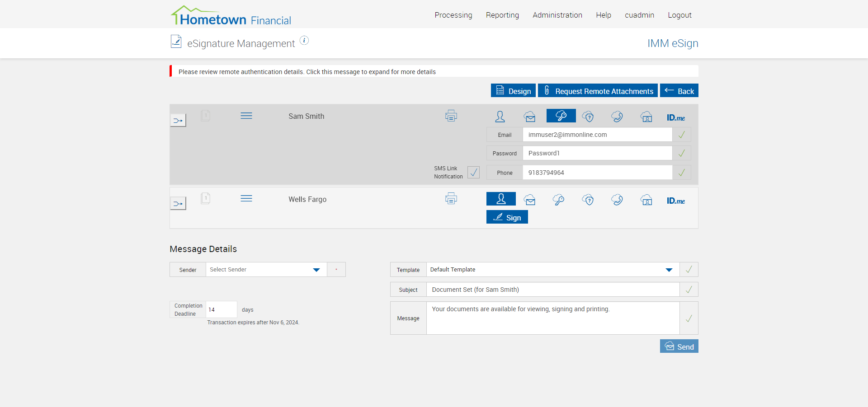Click the Hometown Financial logo
The width and height of the screenshot is (868, 407).
coord(231,15)
